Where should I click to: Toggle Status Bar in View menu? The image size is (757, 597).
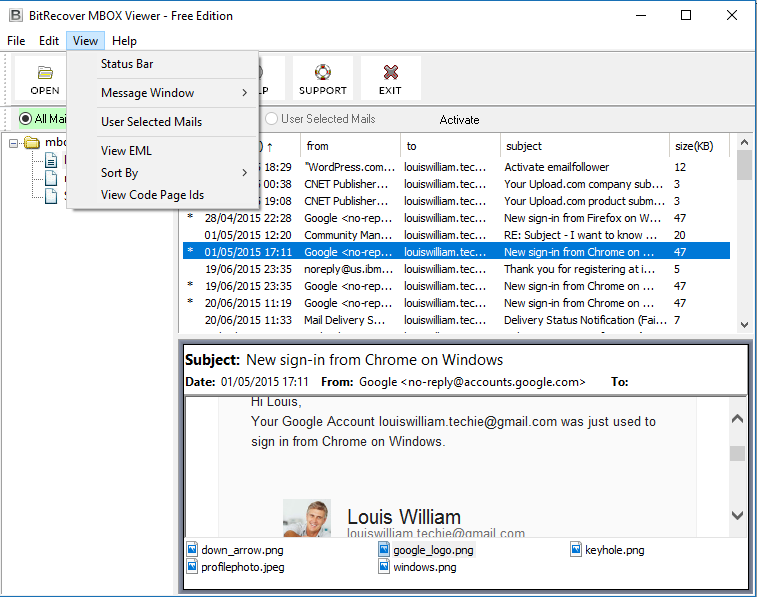(x=162, y=64)
